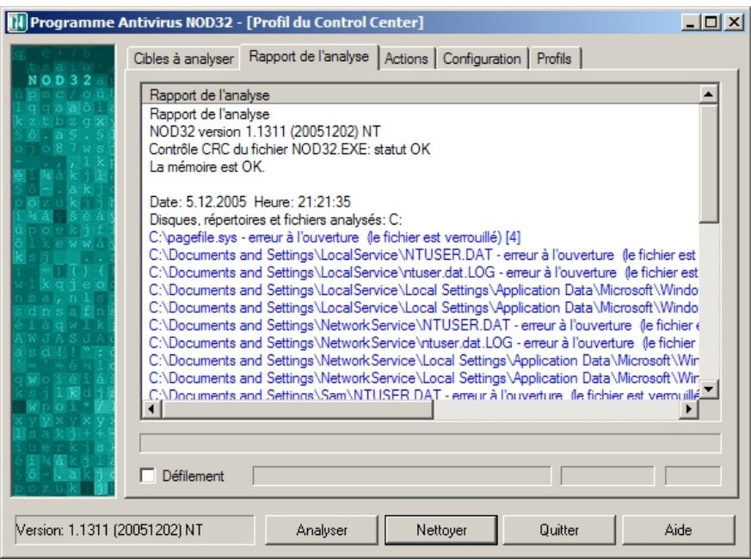This screenshot has width=751, height=560.
Task: Minimize the NOD32 window
Action: coord(690,22)
